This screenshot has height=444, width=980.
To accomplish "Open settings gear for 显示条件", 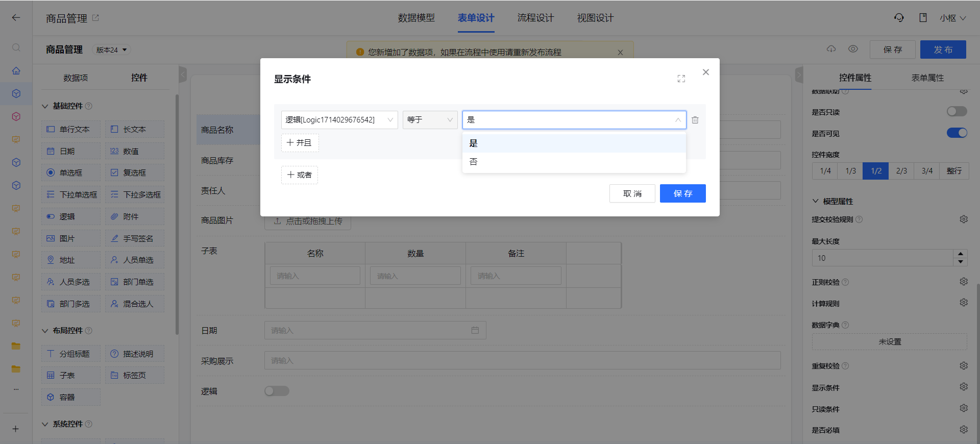I will [964, 387].
